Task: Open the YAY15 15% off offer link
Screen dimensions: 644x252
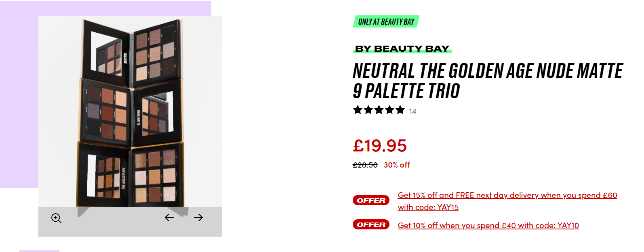Action: 507,201
